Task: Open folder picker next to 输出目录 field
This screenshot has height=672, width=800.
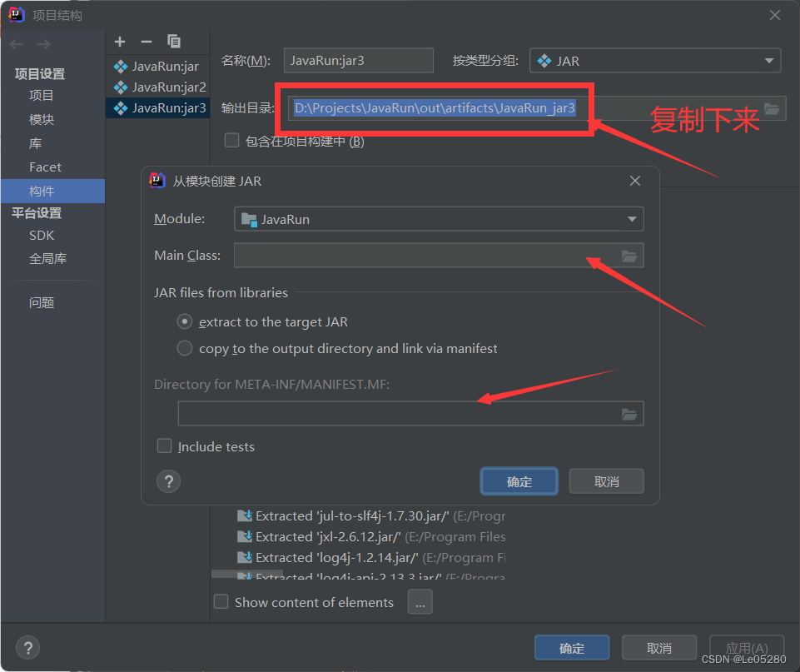Action: pos(770,108)
